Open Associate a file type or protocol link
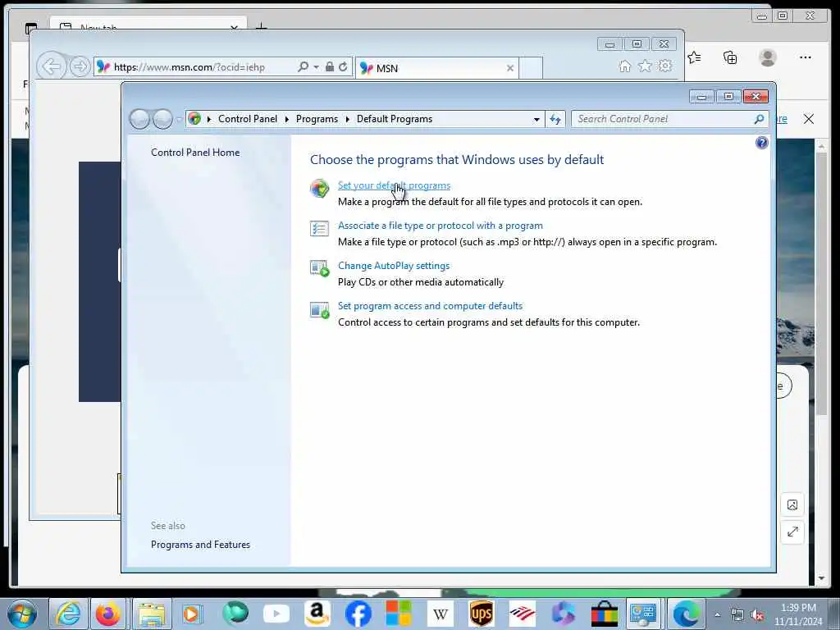 [440, 226]
